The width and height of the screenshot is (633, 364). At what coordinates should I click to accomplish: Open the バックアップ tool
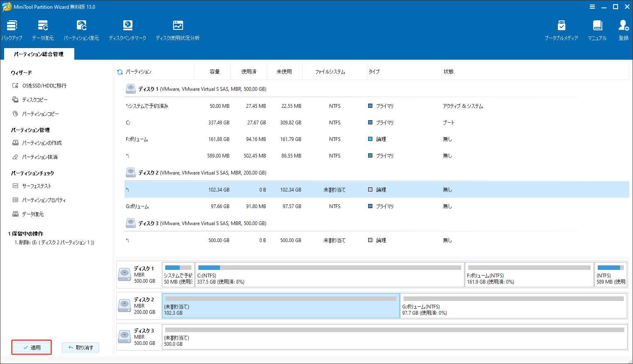12,29
